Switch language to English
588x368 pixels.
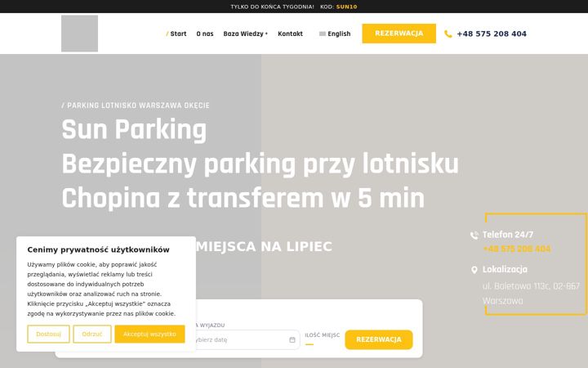[x=339, y=34]
